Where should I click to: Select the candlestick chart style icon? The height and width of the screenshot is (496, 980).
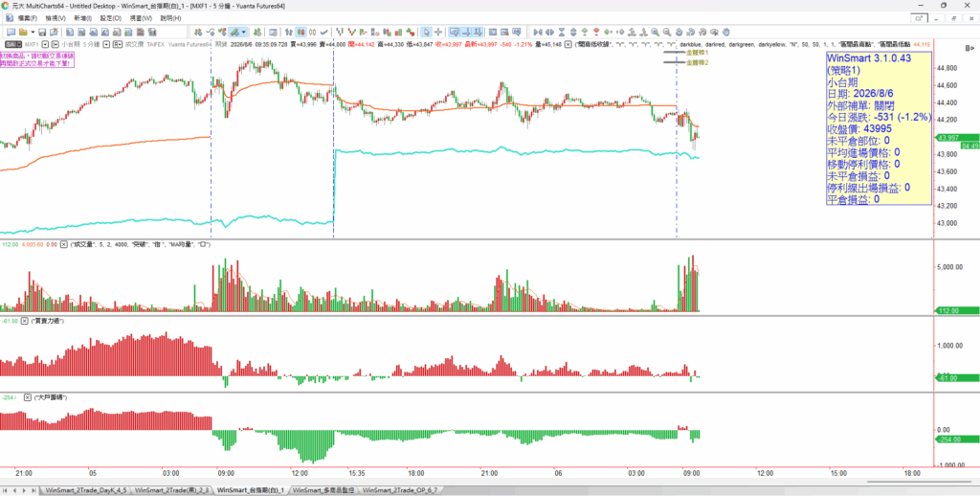[x=301, y=32]
